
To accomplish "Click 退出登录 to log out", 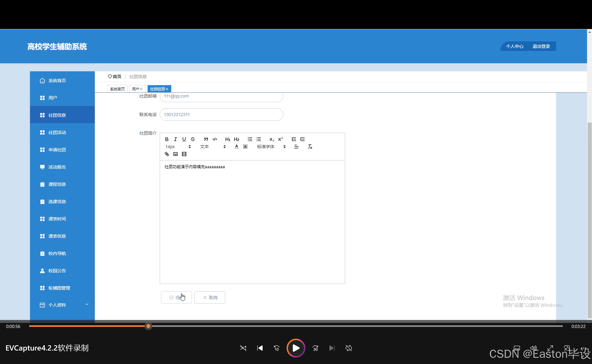I will (x=541, y=46).
